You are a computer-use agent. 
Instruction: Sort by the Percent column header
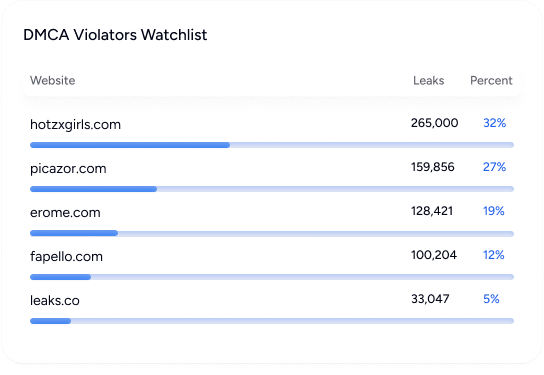(491, 80)
